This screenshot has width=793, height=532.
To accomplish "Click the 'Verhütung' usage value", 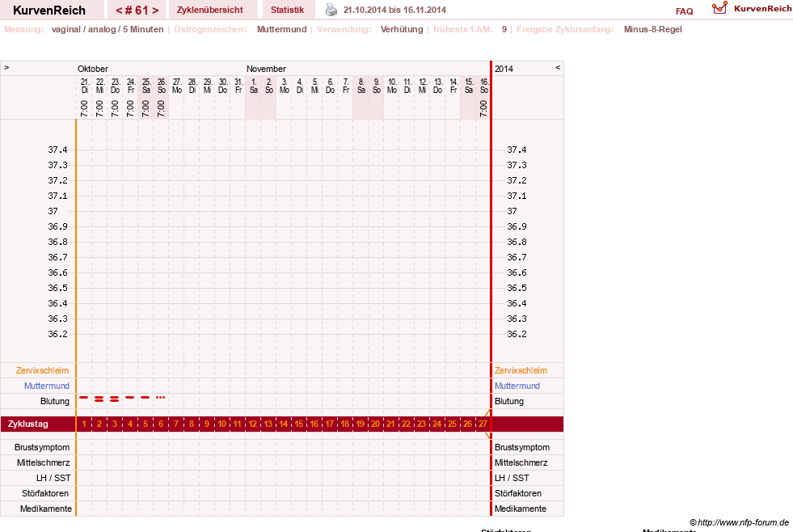I will [402, 29].
